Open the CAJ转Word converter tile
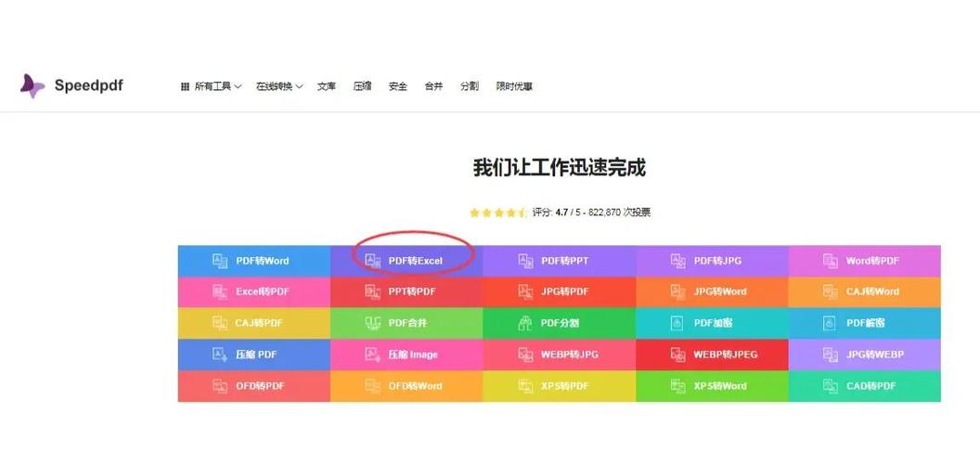980x464 pixels. coord(864,292)
